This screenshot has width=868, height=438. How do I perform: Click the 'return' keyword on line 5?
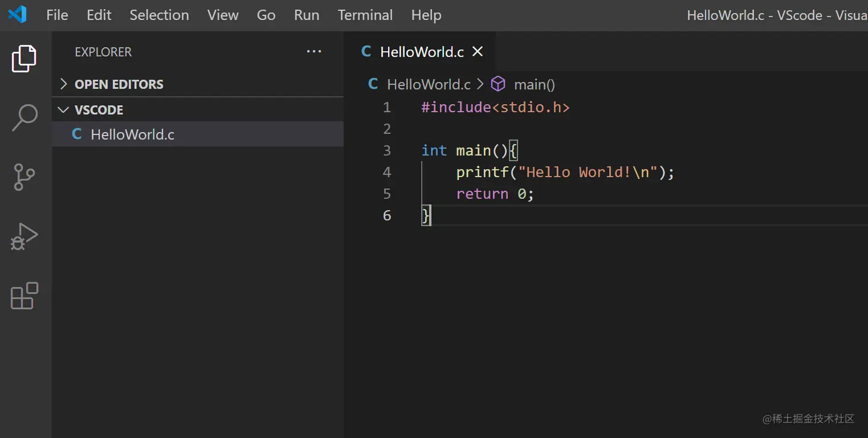coord(482,194)
